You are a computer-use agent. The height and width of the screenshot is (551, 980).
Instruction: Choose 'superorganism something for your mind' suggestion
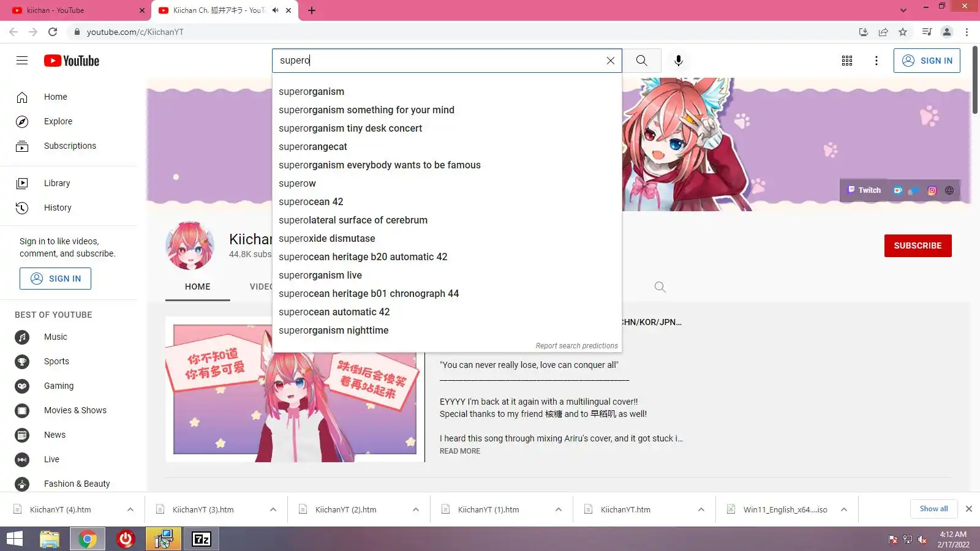tap(447, 110)
